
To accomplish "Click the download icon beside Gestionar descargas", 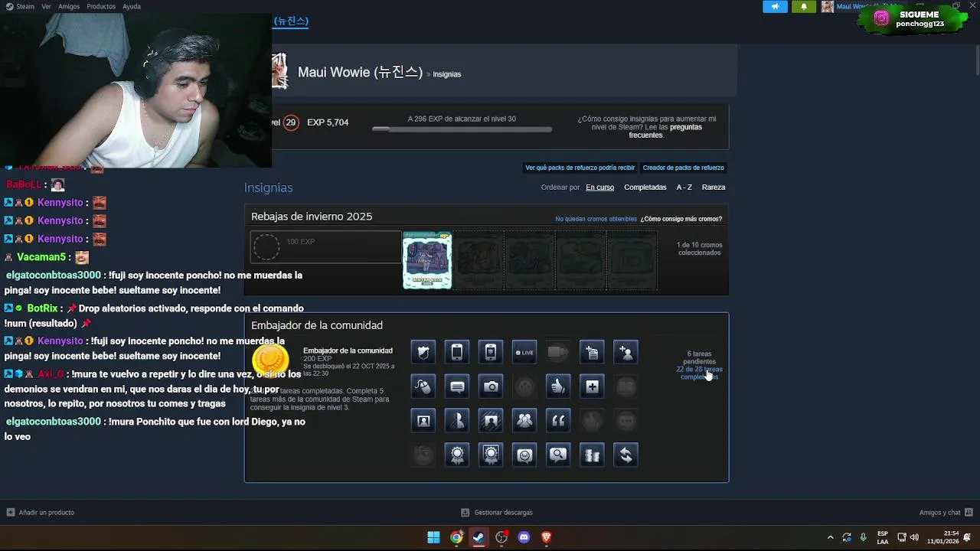I will pyautogui.click(x=465, y=513).
